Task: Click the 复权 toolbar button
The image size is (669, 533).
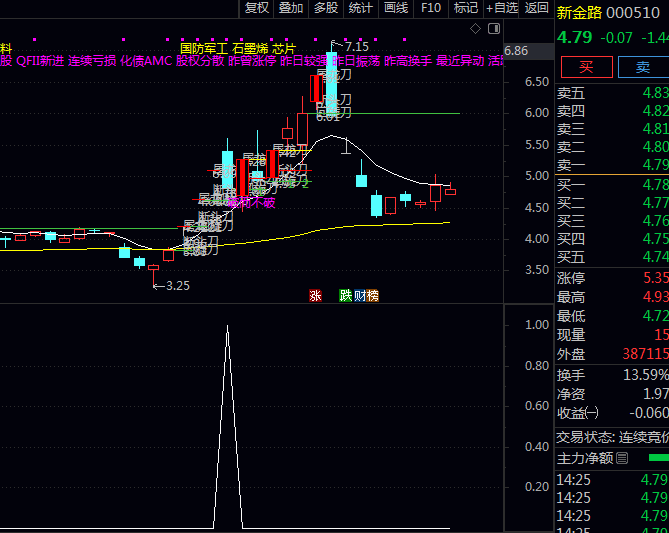Action: pos(257,8)
